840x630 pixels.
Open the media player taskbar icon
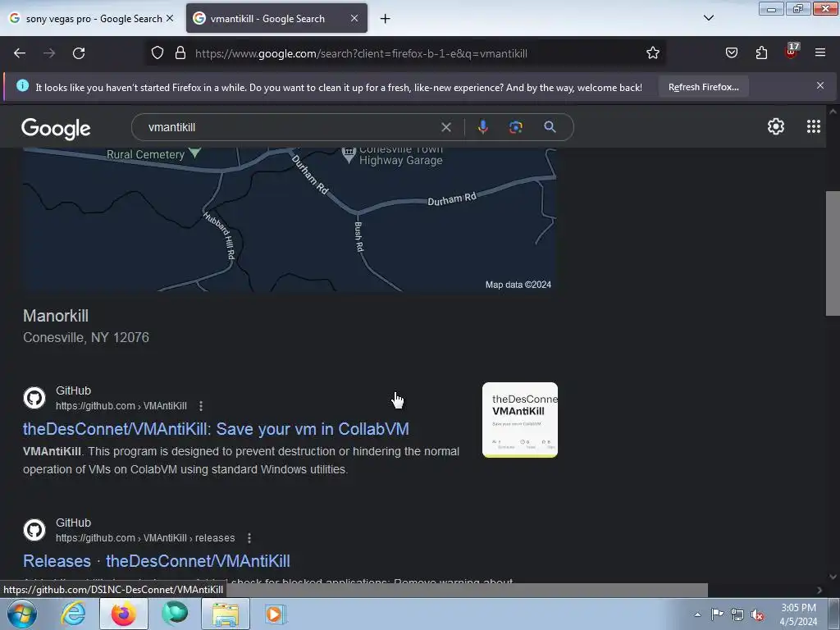276,614
